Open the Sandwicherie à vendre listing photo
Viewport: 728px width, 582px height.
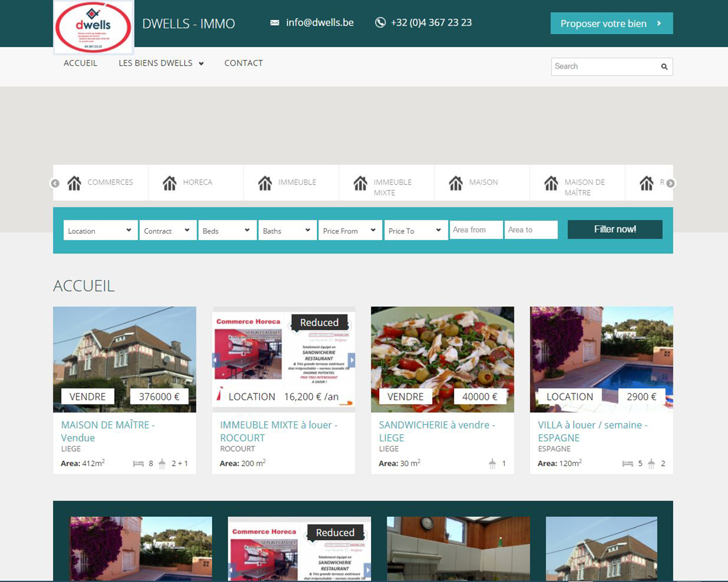point(442,349)
